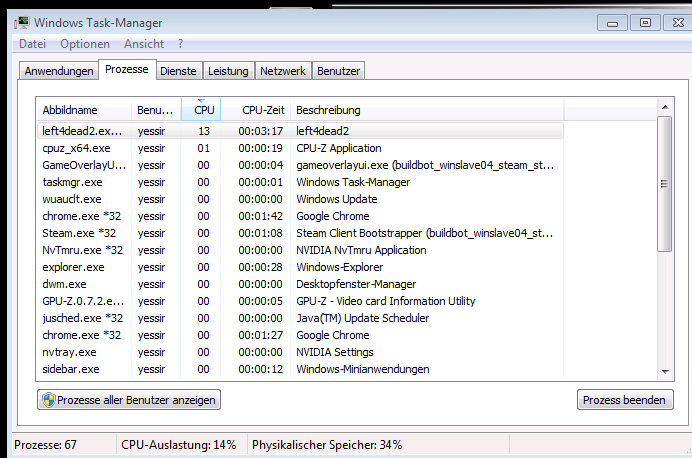Open the ? help menu
The height and width of the screenshot is (458, 692).
[x=181, y=44]
